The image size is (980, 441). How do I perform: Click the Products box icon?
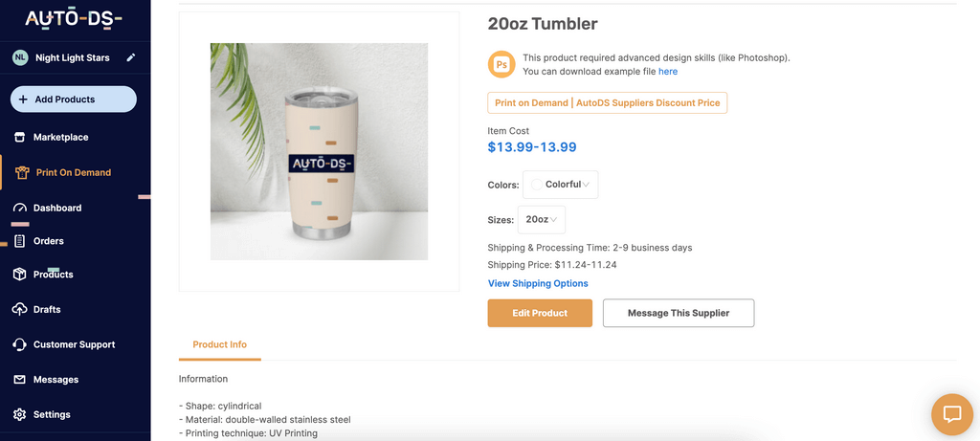pos(19,275)
